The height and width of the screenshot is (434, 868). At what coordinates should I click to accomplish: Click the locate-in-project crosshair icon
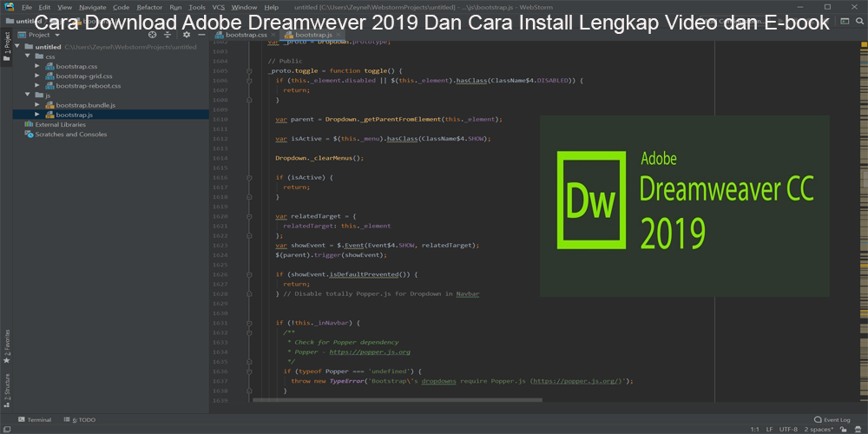(152, 35)
